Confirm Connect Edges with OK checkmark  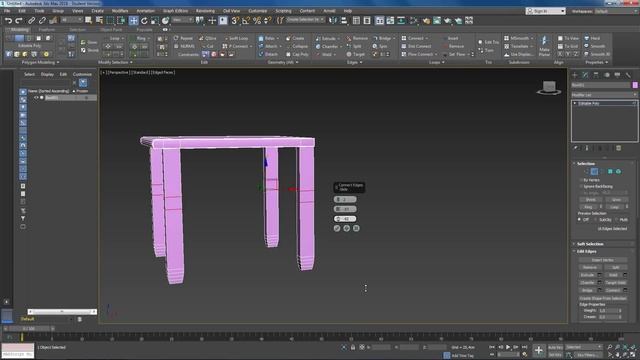(337, 229)
